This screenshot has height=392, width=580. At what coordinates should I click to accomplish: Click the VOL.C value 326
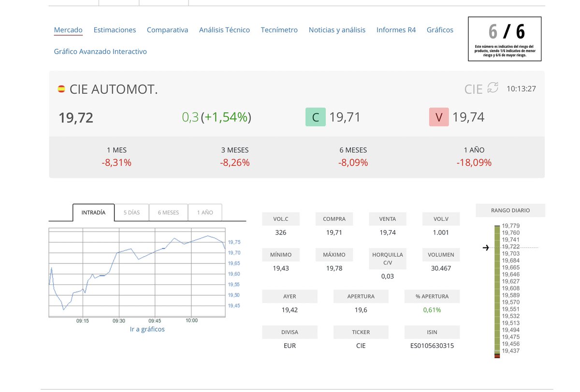(x=281, y=232)
